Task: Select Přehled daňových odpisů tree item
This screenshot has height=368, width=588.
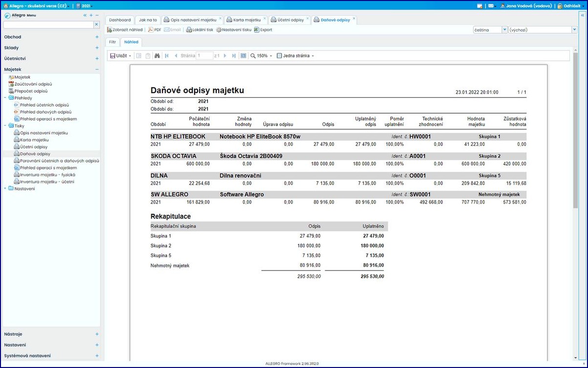Action: point(45,112)
